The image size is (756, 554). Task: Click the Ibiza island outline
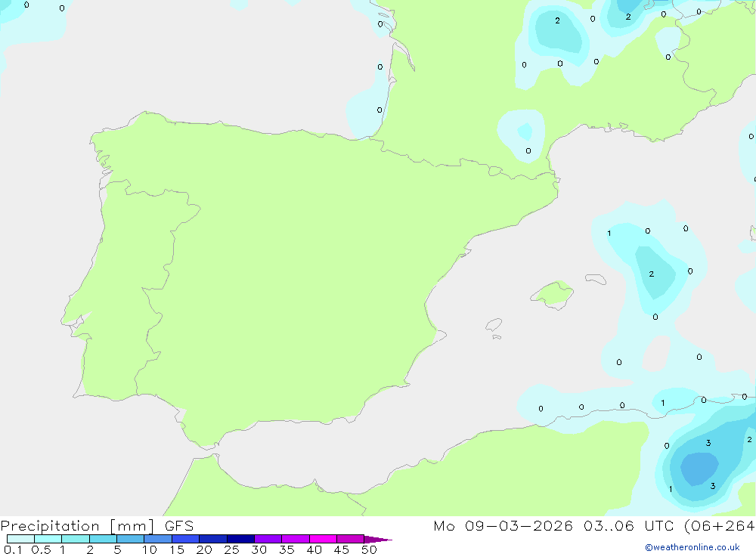pos(494,324)
